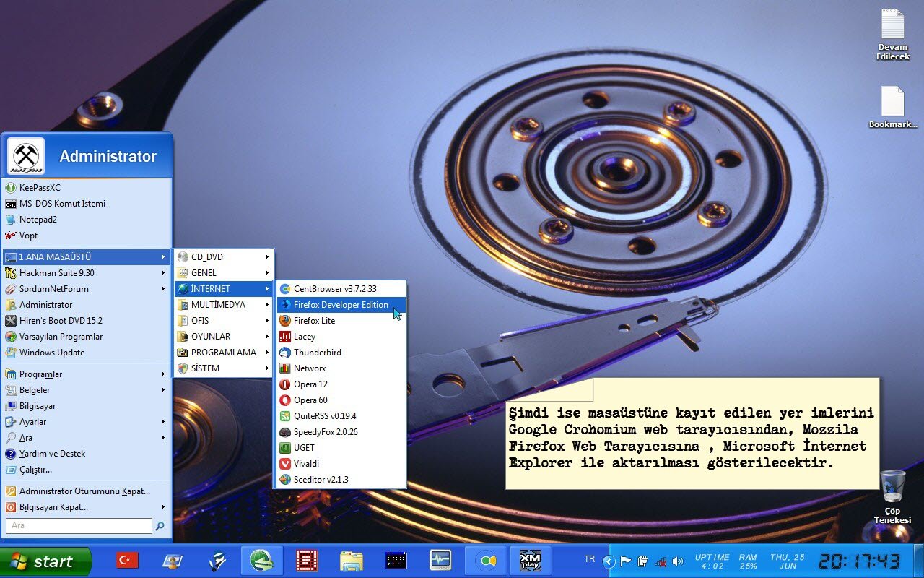The height and width of the screenshot is (578, 924).
Task: Click the start menu search field
Action: click(x=79, y=526)
